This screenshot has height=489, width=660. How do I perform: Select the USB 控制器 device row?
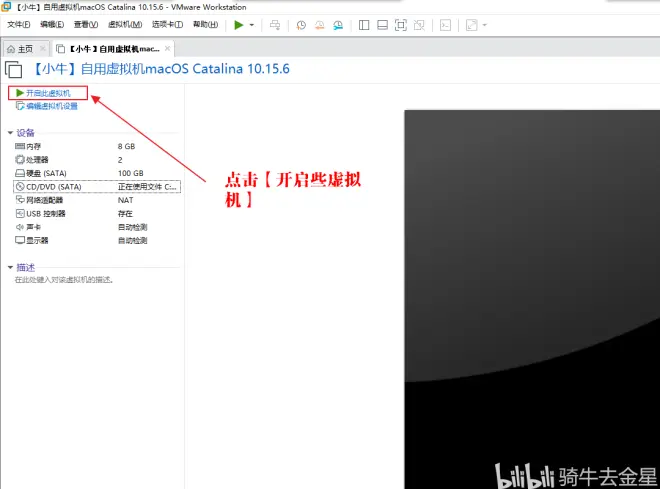point(97,214)
